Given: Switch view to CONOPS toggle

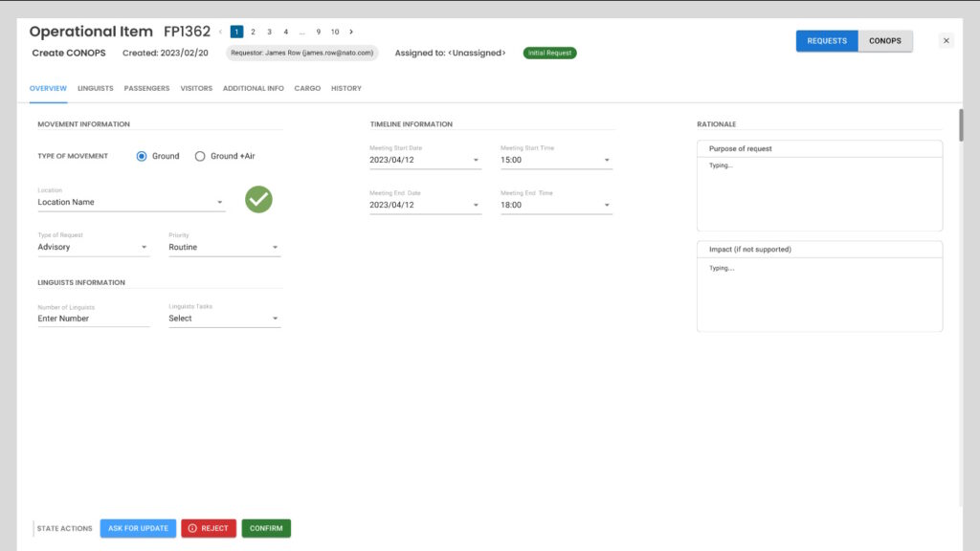Looking at the screenshot, I should click(885, 41).
